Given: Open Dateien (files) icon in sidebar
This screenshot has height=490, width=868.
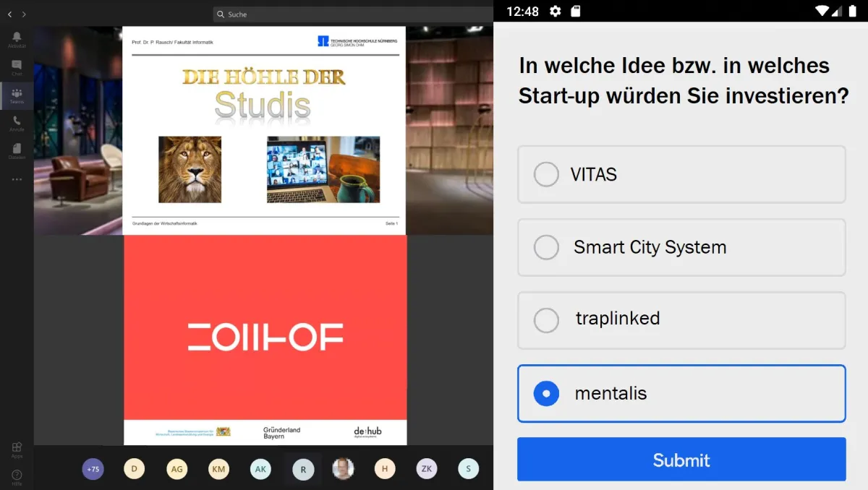Looking at the screenshot, I should tap(17, 151).
